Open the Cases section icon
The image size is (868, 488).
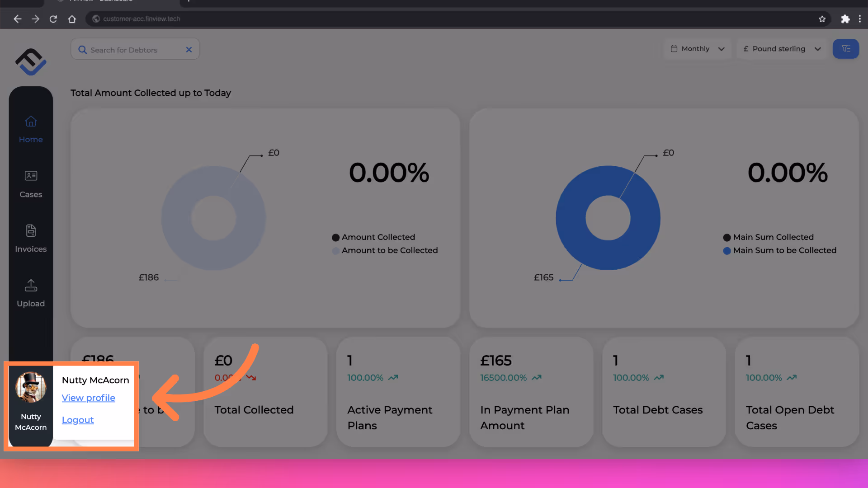[x=31, y=176]
